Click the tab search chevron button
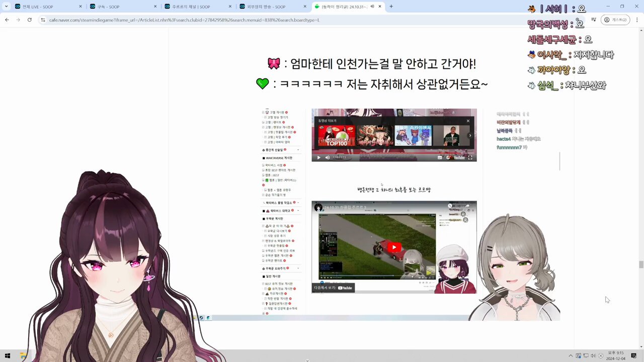The width and height of the screenshot is (644, 362). pos(6,7)
